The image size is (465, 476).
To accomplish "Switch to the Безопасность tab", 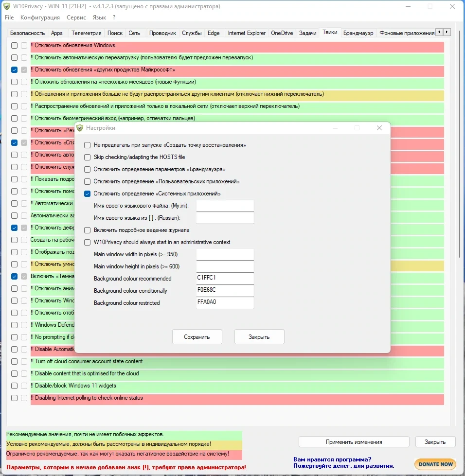I will [x=27, y=33].
